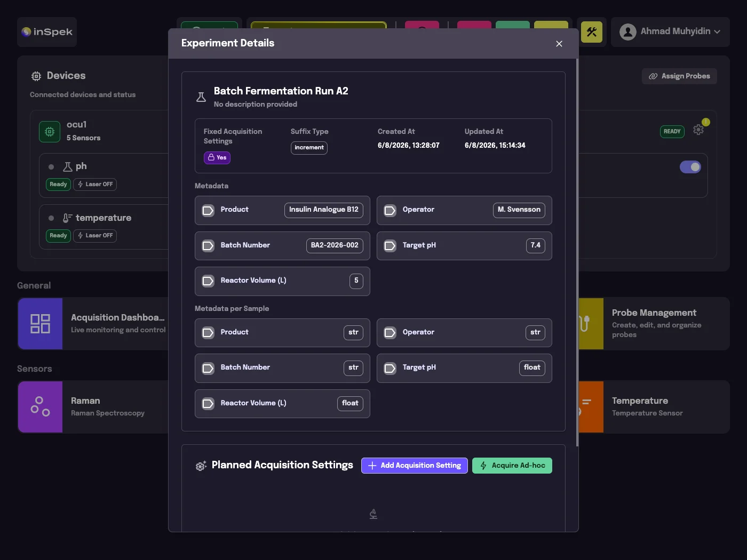Open the ocu1 device settings gear
This screenshot has height=560, width=747.
[698, 130]
